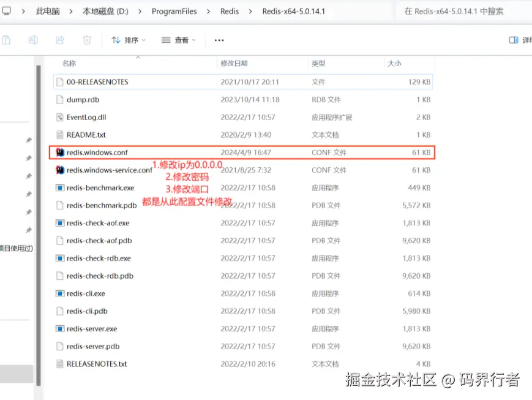Expand chevron after ProgramFiles breadcrumb
This screenshot has width=532, height=400.
point(208,11)
